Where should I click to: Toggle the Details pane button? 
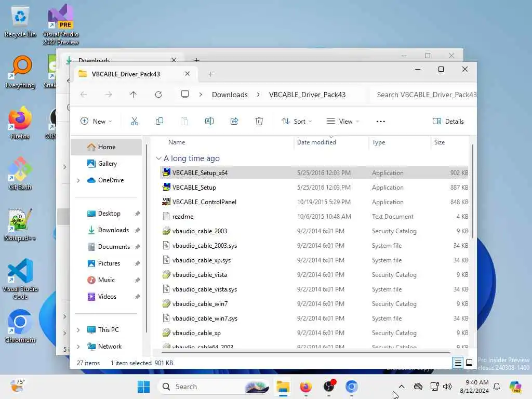click(448, 122)
